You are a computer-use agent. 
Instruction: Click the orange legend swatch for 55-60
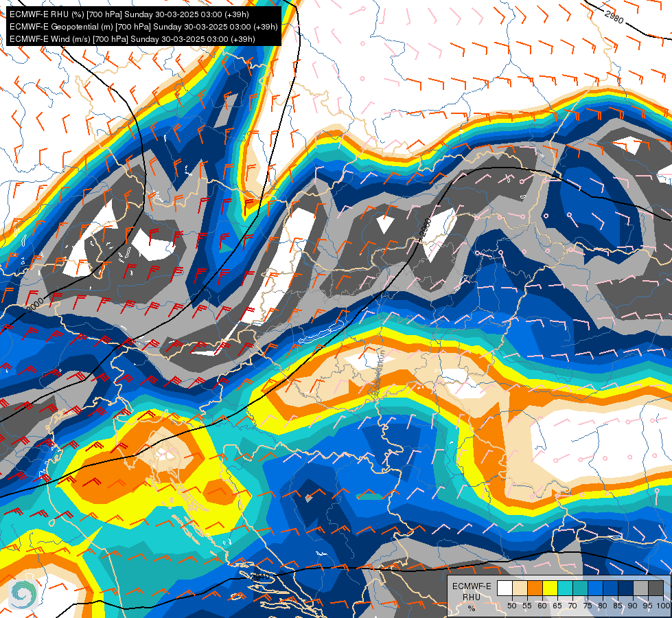pyautogui.click(x=535, y=588)
